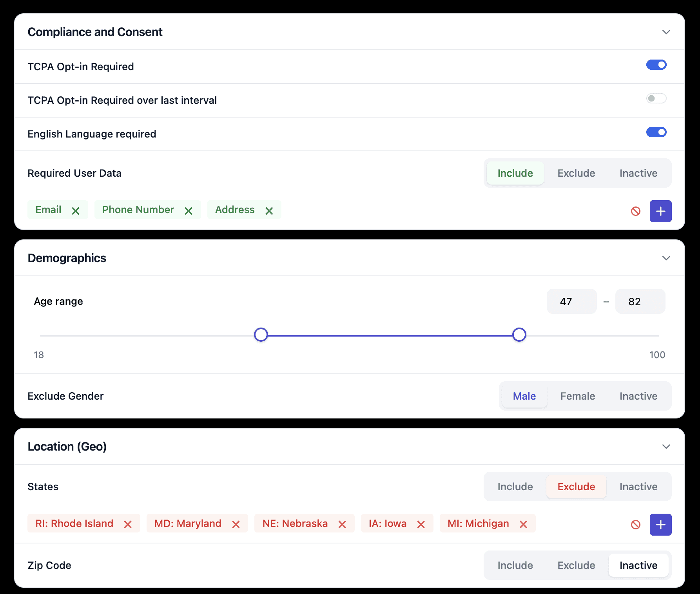Set Zip Code filter to Exclude

576,565
